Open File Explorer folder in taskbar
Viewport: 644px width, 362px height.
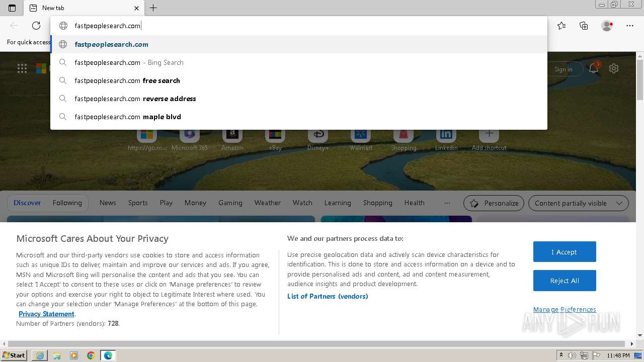click(57, 355)
